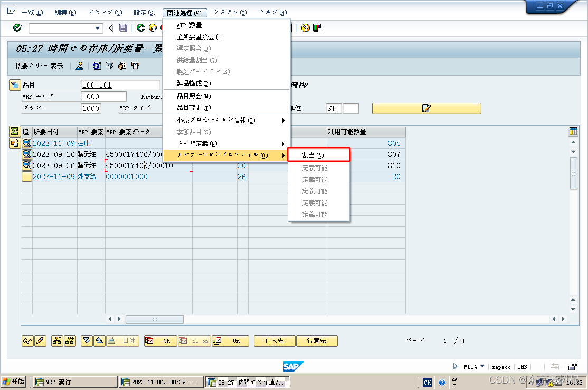Click the refresh icon next to overview tree
Screen dimensions: 588x390
pos(96,66)
